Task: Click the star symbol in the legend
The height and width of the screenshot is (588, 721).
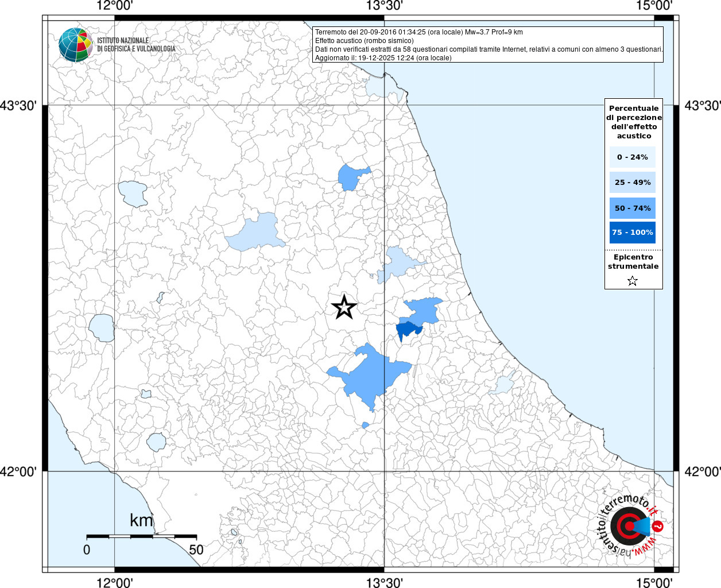Action: pyautogui.click(x=633, y=281)
